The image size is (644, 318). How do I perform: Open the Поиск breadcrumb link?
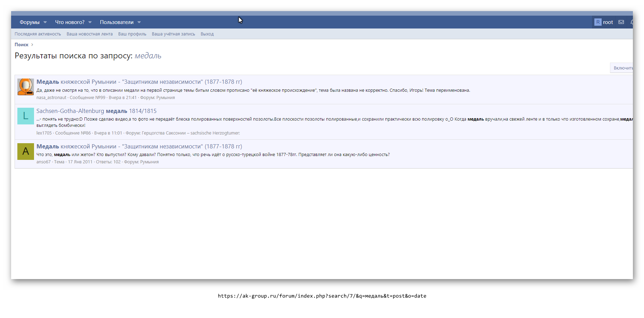(x=22, y=44)
